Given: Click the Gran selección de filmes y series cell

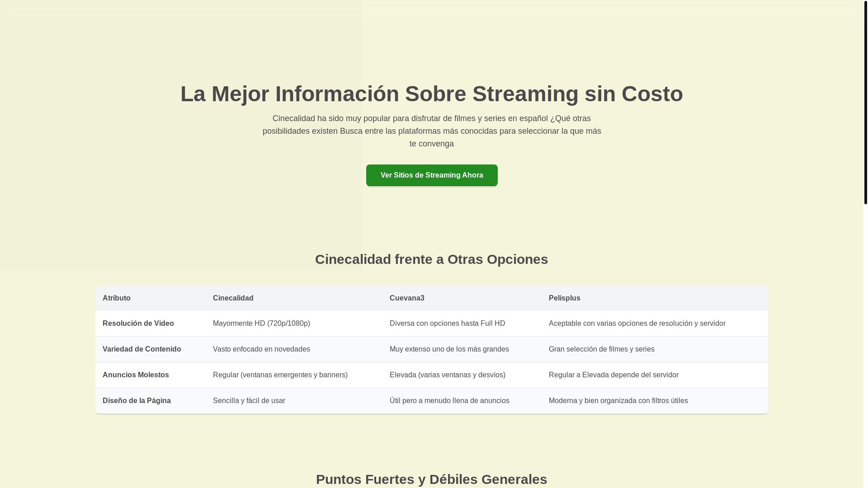Looking at the screenshot, I should tap(655, 349).
